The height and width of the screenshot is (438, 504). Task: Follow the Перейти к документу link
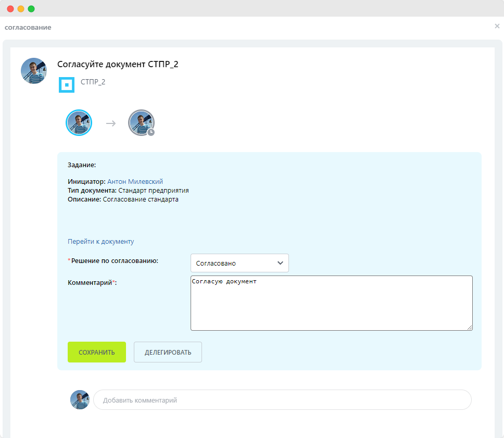100,241
